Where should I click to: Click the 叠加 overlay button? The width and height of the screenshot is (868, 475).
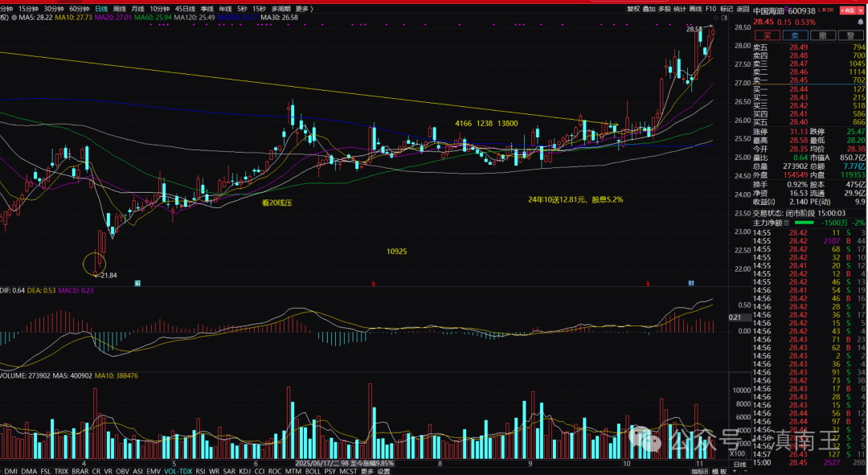pos(649,9)
